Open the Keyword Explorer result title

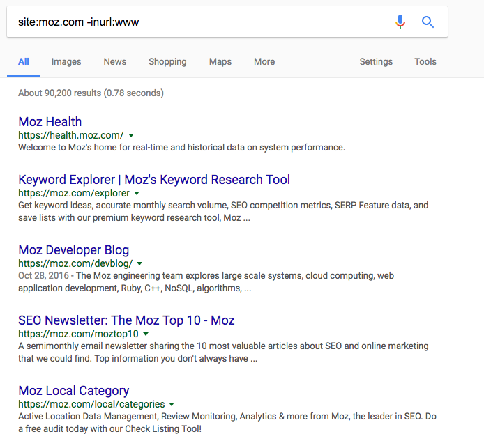point(154,180)
